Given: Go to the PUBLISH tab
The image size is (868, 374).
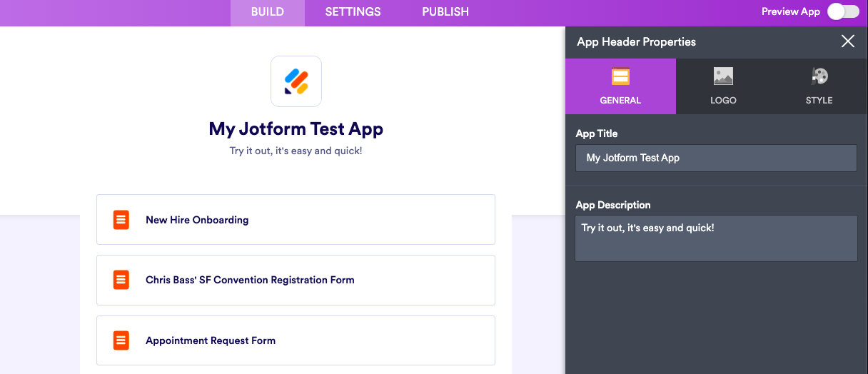Looking at the screenshot, I should tap(445, 12).
